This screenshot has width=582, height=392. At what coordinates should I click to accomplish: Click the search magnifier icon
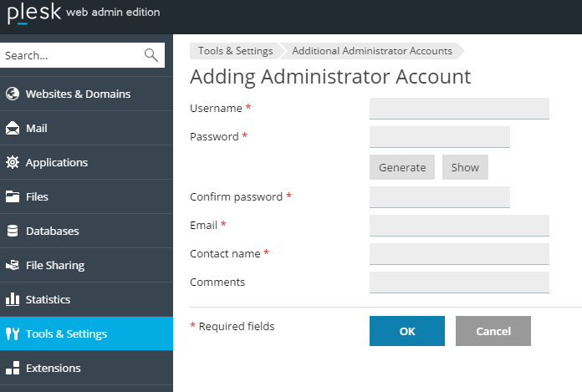click(151, 55)
